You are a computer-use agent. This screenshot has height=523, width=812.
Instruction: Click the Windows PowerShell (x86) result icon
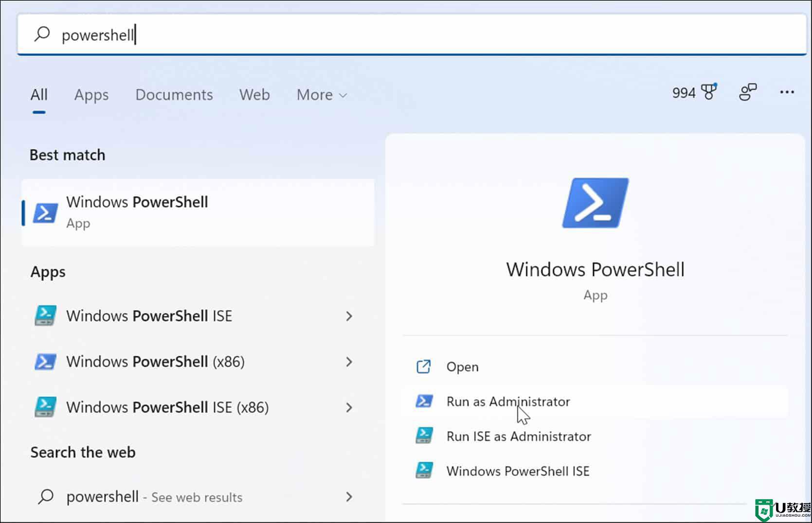pos(45,362)
